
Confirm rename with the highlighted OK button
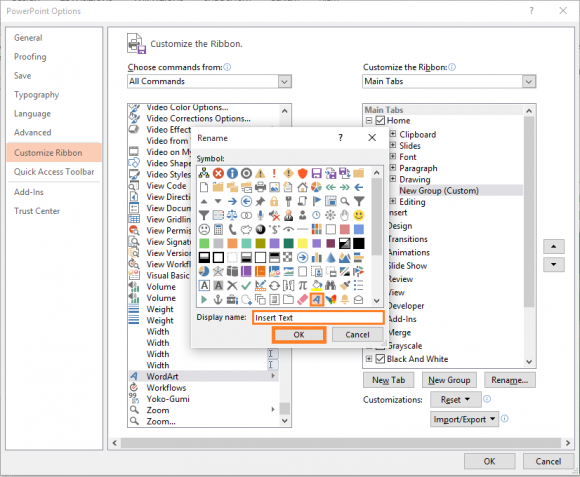pos(299,335)
